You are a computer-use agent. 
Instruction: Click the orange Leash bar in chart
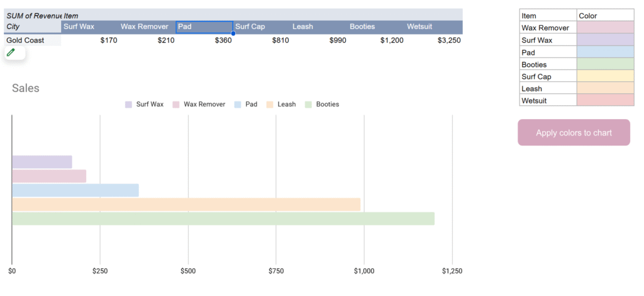tap(186, 205)
